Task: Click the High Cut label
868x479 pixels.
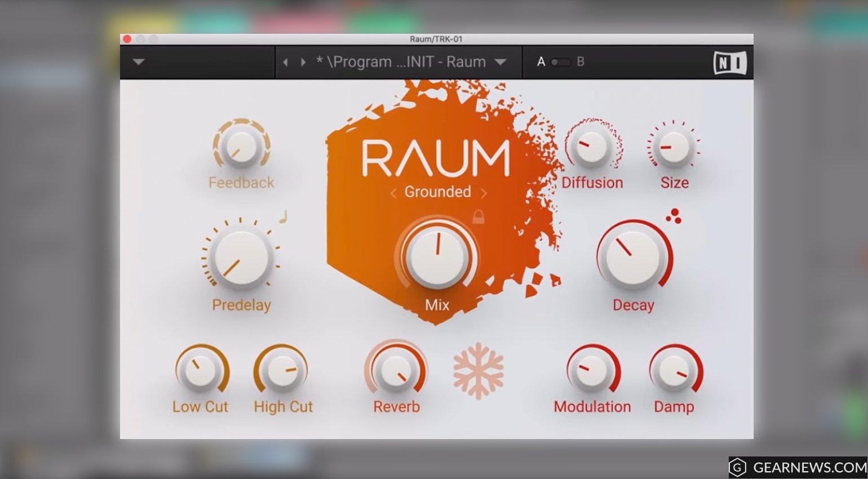Action: [x=283, y=407]
